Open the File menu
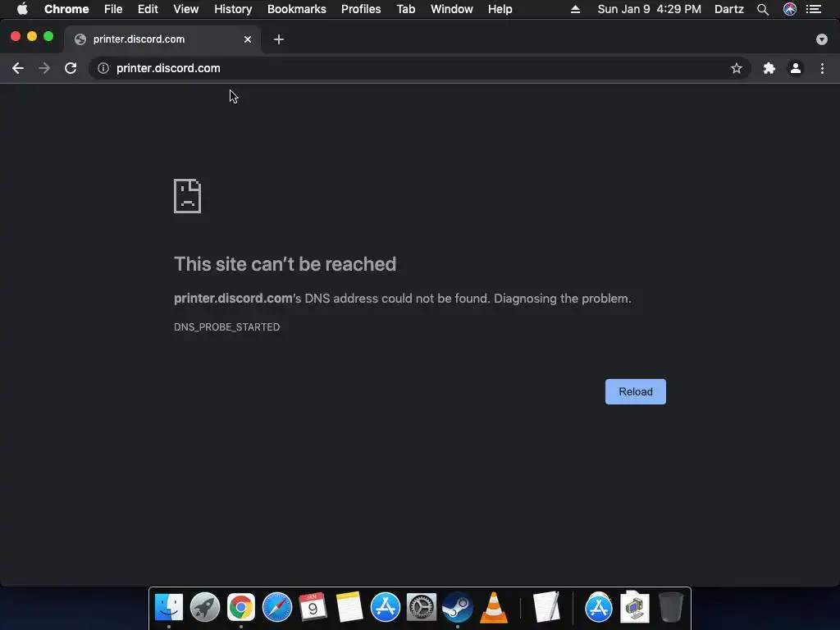840x630 pixels. 113,9
